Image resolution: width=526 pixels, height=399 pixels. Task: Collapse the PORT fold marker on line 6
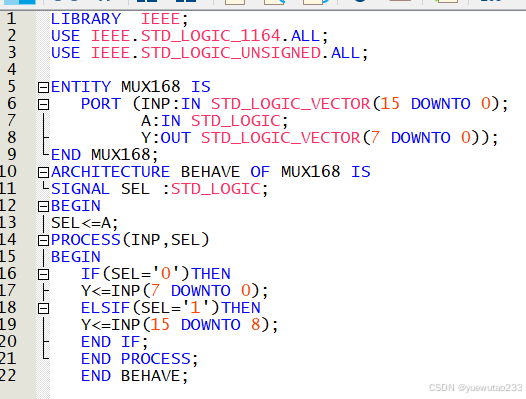pos(43,105)
